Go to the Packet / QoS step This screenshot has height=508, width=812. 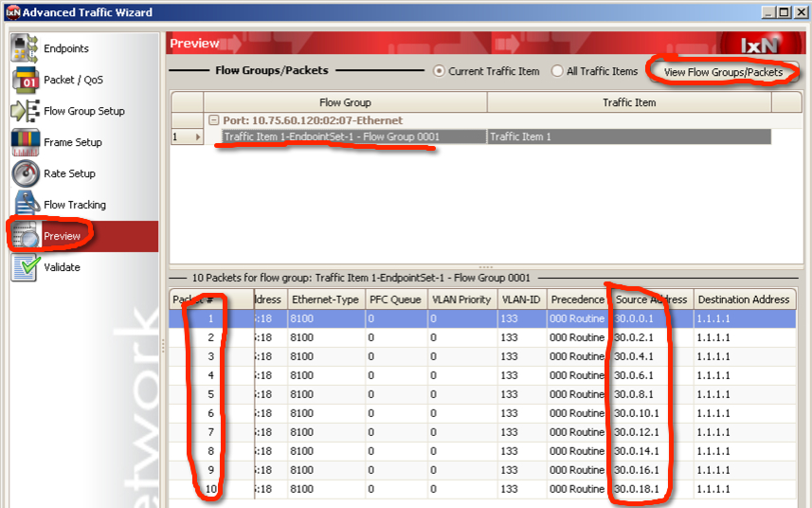pos(73,80)
